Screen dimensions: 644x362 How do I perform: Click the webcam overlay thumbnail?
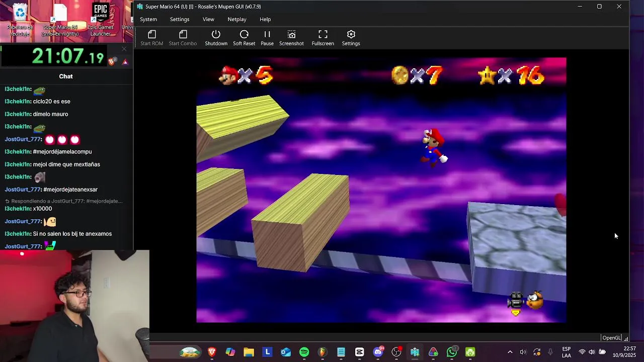[x=74, y=306]
